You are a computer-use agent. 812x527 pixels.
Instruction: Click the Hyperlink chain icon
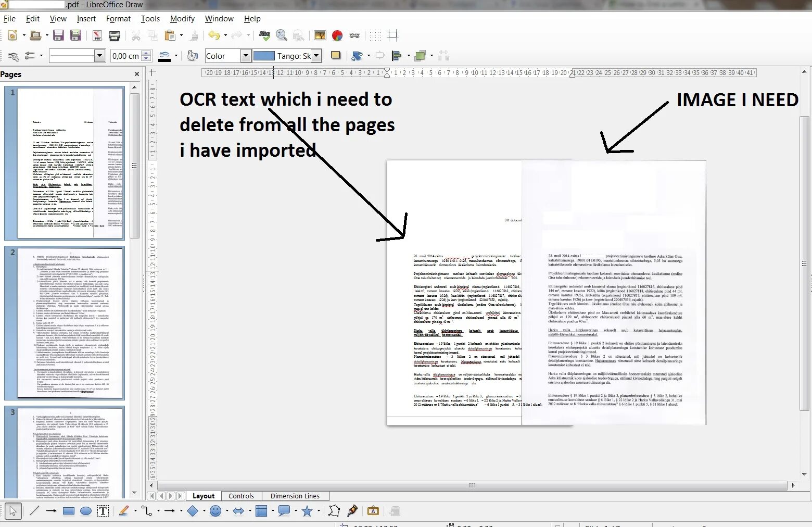click(354, 35)
